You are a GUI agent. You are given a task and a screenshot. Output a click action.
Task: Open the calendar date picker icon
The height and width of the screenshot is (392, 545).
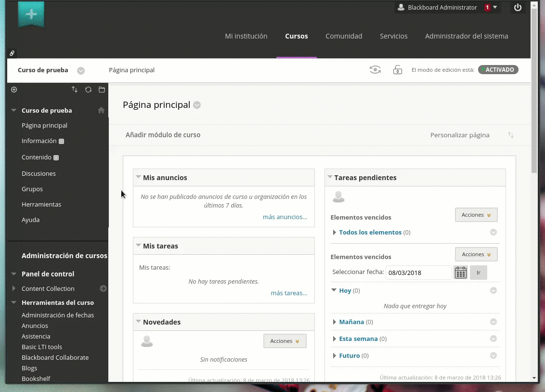[461, 273]
